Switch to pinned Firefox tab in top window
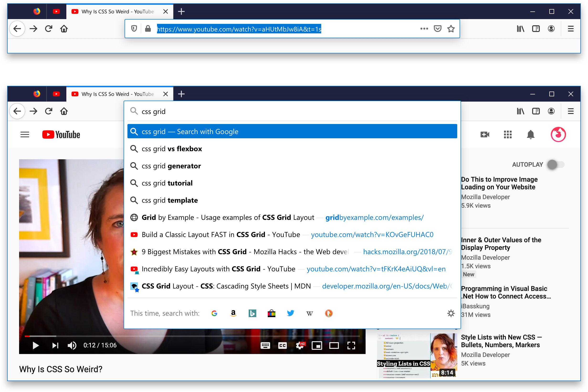 [37, 11]
